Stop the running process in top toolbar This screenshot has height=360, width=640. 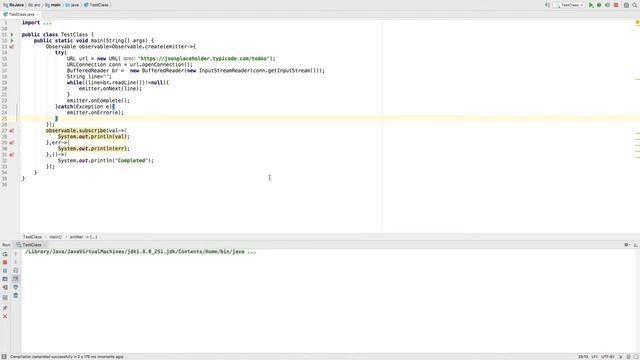click(x=616, y=5)
